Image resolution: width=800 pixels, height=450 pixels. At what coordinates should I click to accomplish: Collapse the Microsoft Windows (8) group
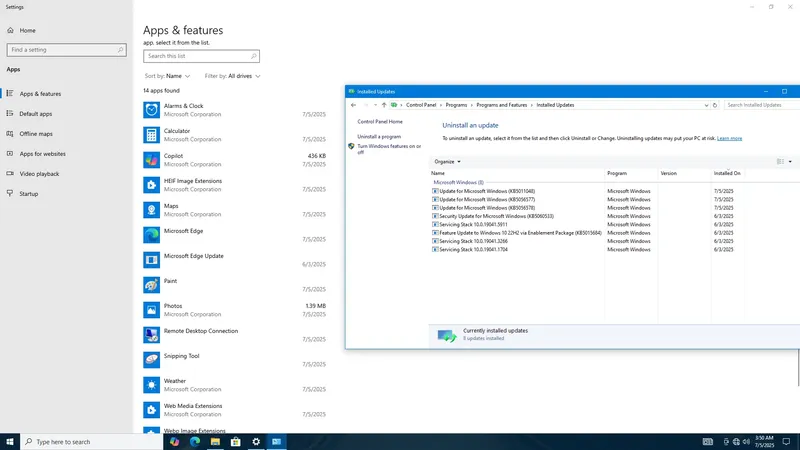point(458,182)
